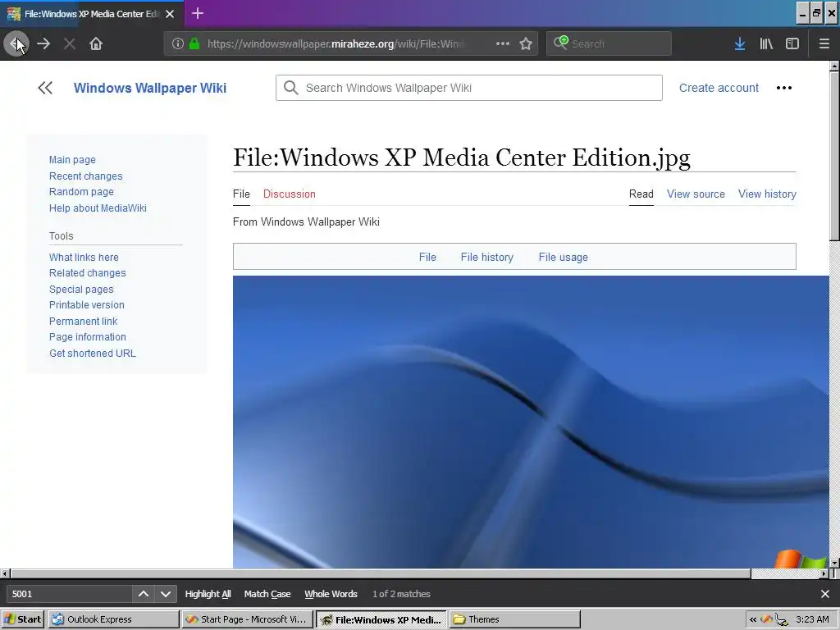Click the horizontal scrollbar thumb
This screenshot has width=840, height=630.
point(381,573)
